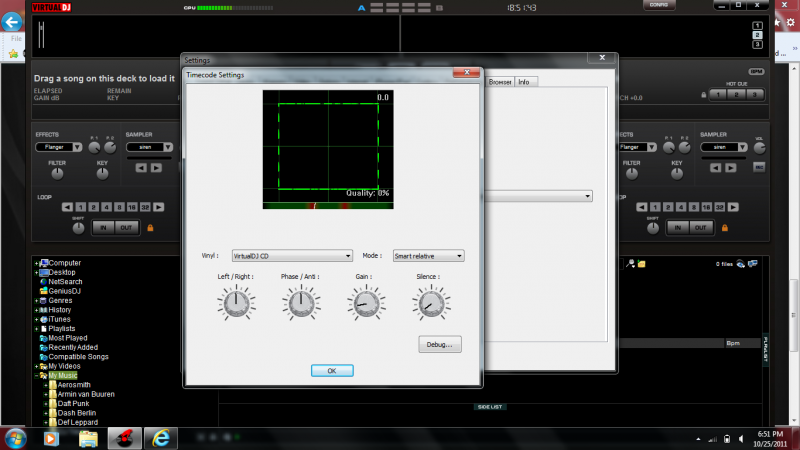Screen dimensions: 800x450
Task: Expand the Aerosmith folder in My Music
Action: [46, 385]
